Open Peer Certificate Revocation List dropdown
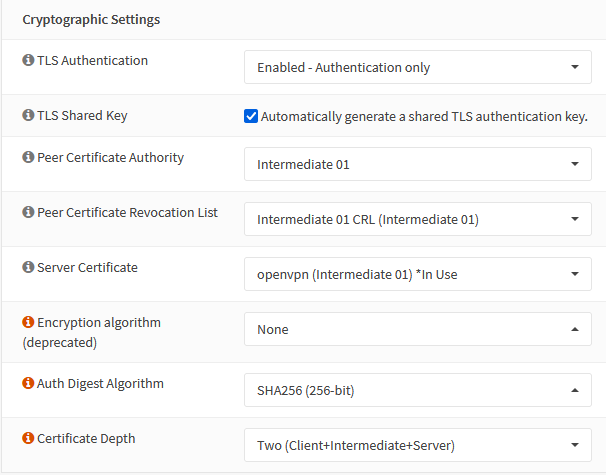 (418, 219)
